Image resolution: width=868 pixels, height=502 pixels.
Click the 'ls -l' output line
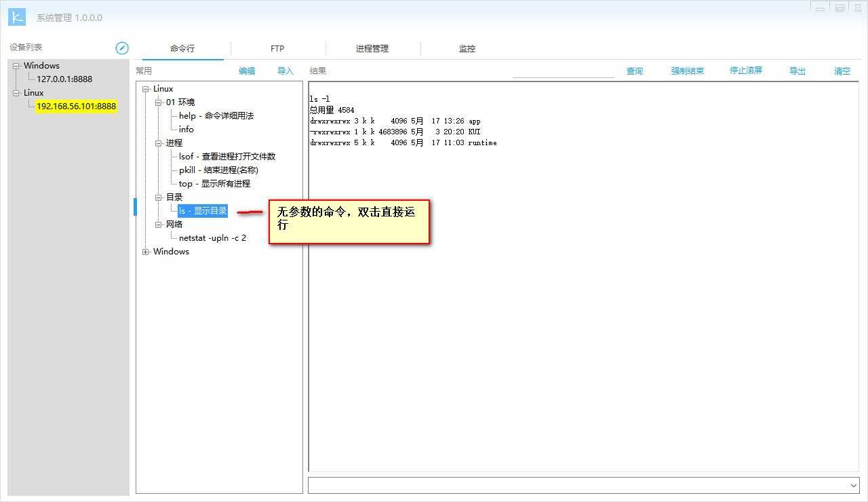[319, 99]
